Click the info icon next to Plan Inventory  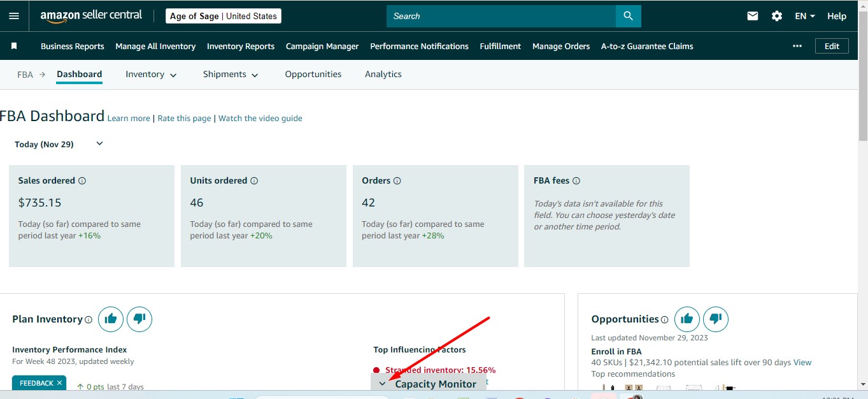[89, 319]
